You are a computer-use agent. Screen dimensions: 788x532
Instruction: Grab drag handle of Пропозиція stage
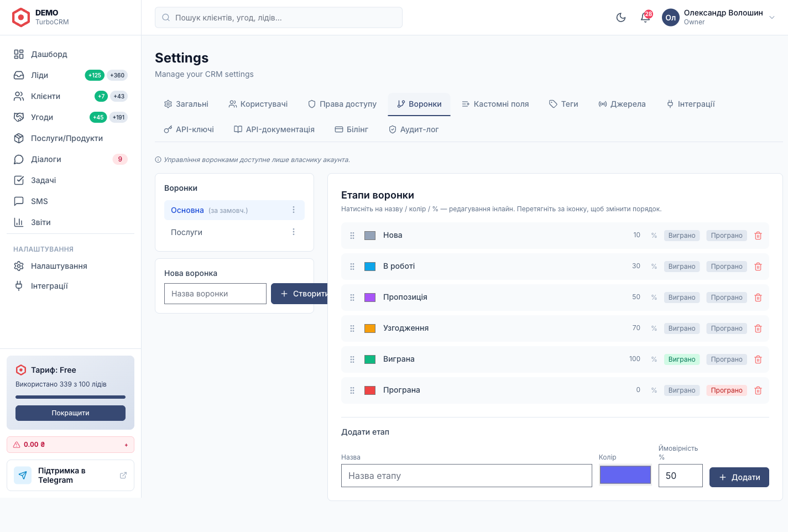click(x=352, y=298)
